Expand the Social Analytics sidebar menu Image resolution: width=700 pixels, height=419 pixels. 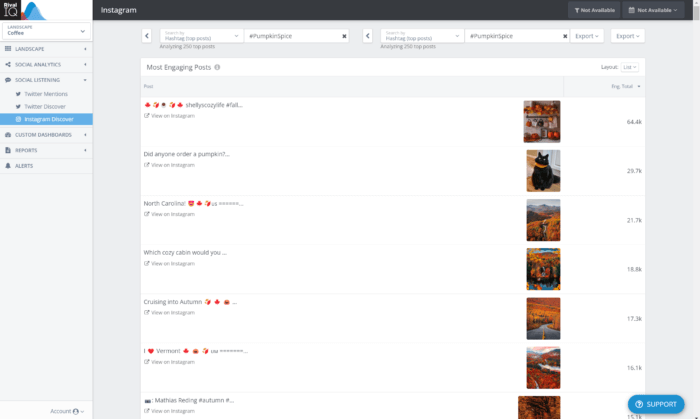pyautogui.click(x=46, y=64)
